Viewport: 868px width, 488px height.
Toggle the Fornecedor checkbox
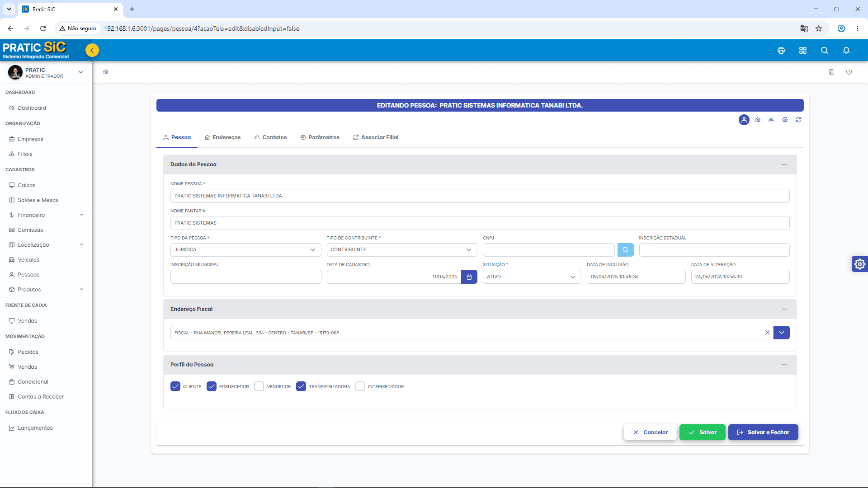click(212, 386)
